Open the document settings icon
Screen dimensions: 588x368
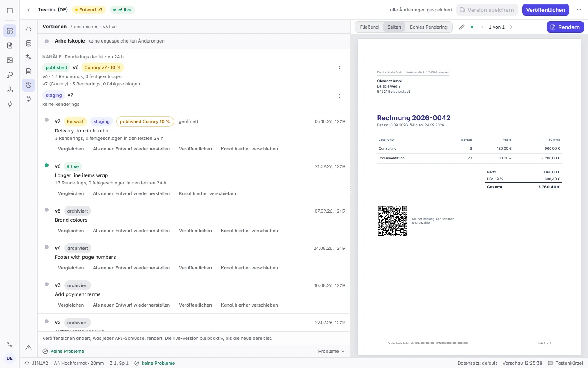tap(29, 71)
